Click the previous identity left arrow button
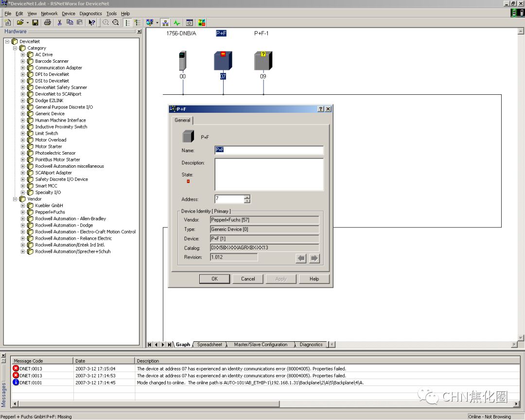The image size is (525, 420). [x=301, y=258]
